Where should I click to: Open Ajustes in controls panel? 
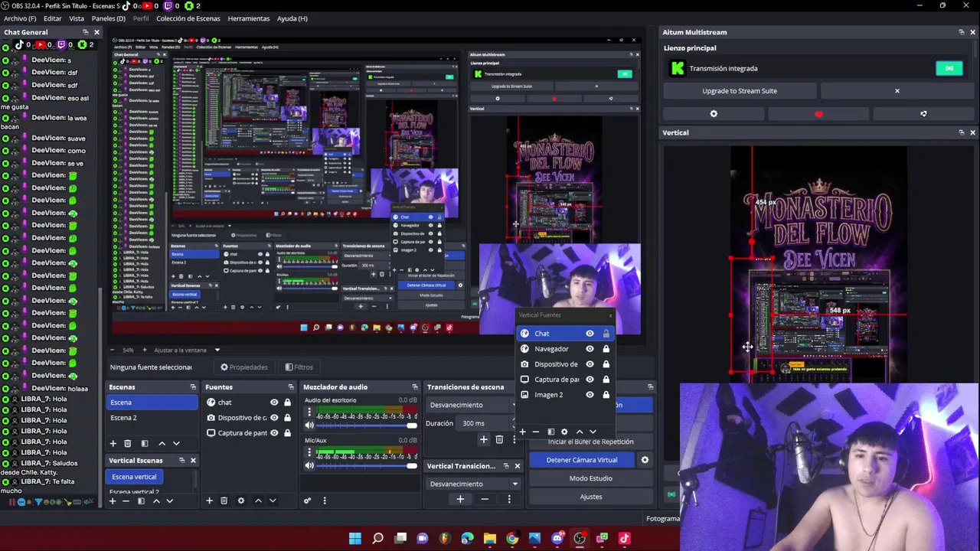(x=590, y=497)
